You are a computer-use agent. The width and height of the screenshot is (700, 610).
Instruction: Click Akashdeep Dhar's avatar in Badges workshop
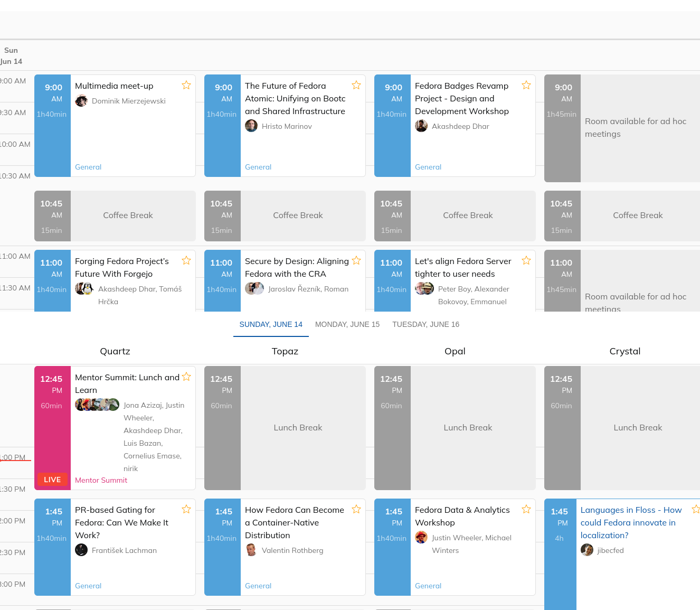[421, 126]
